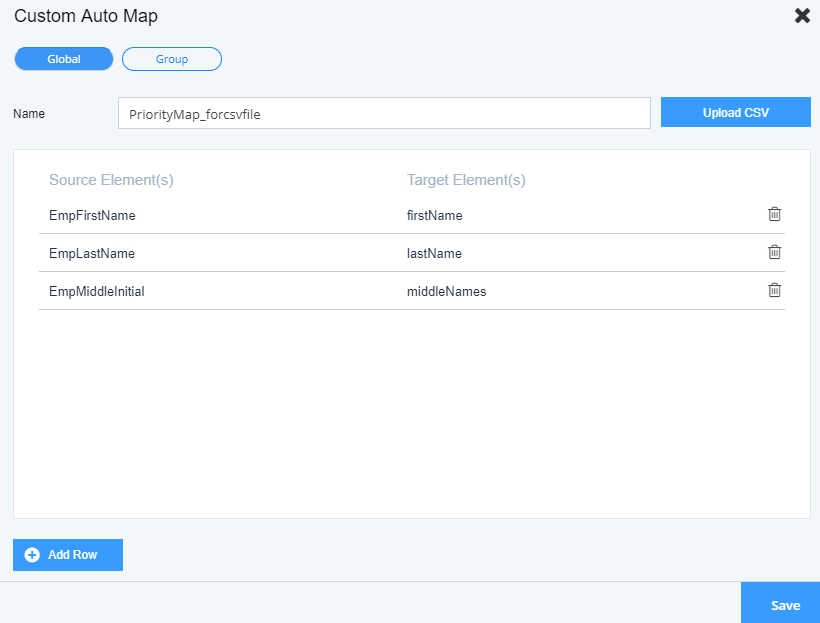Click the Target Element(s) column header
820x623 pixels.
(x=466, y=180)
